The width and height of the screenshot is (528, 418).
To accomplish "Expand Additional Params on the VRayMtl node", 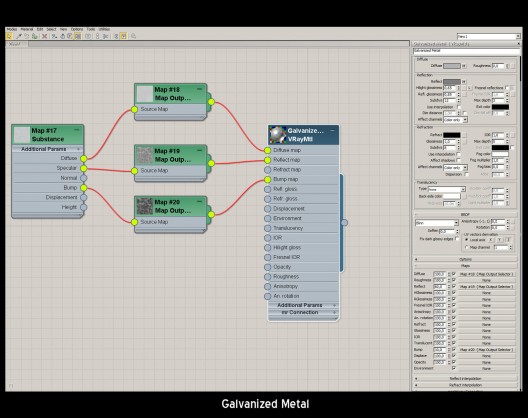I will coord(303,305).
